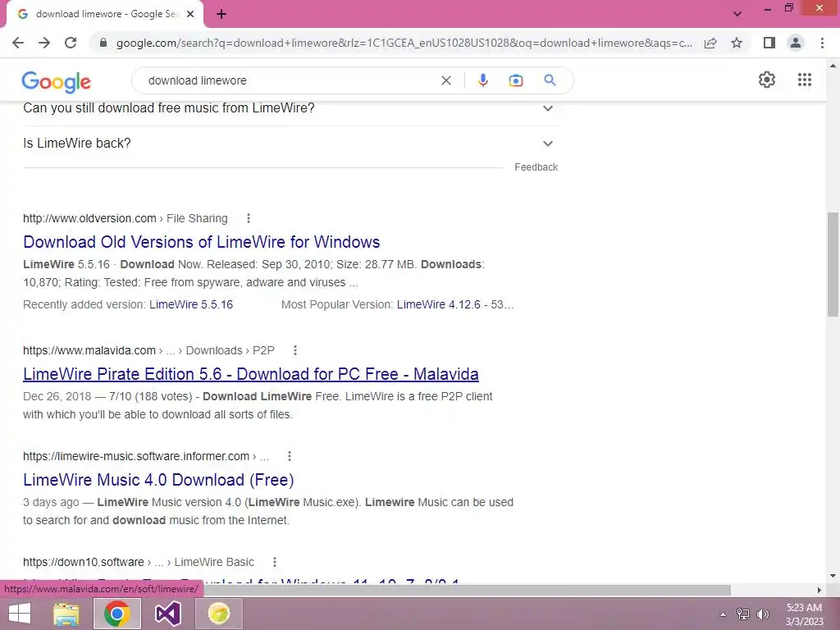Open the lime icon taskbar app
Image resolution: width=840 pixels, height=630 pixels.
click(218, 614)
